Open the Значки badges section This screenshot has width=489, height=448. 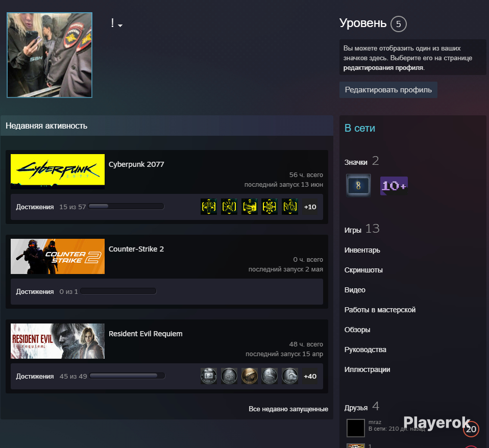361,161
